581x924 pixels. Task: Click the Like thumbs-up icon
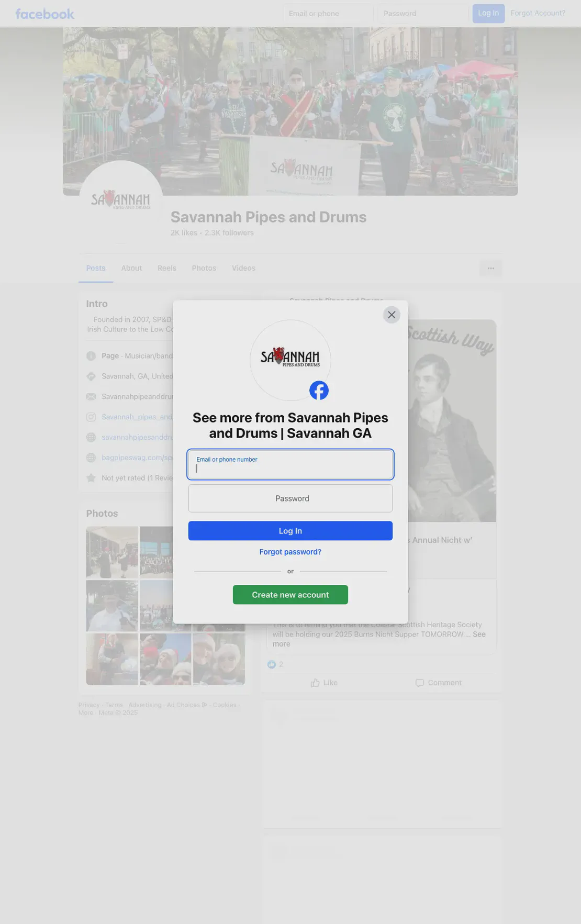click(x=315, y=683)
